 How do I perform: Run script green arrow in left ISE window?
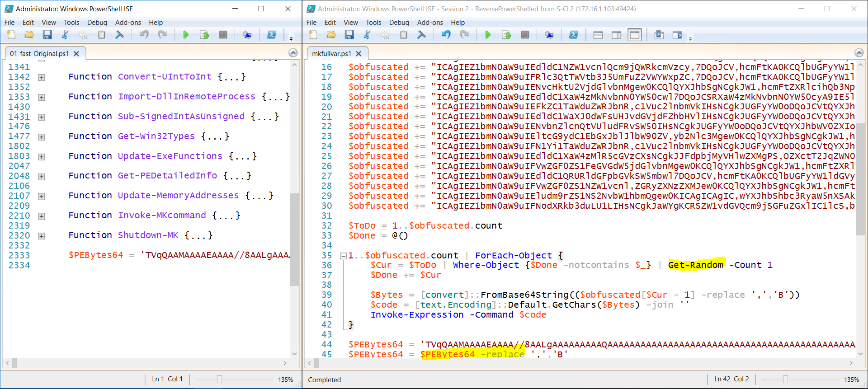click(186, 35)
